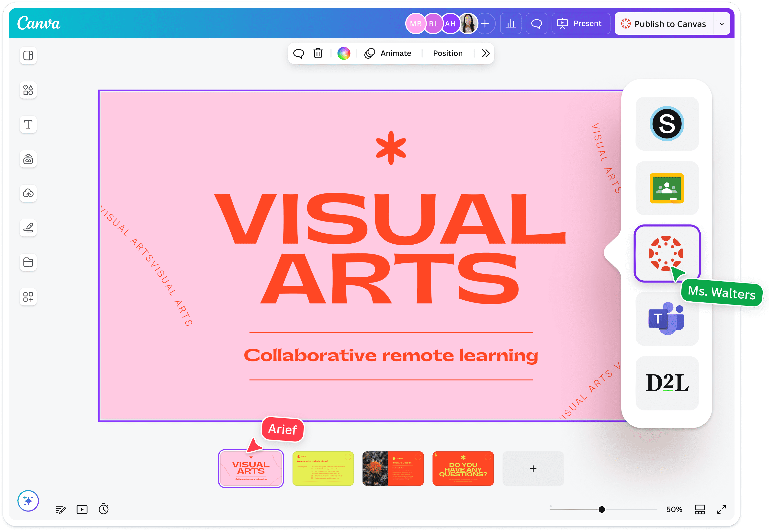Open the analytics bar chart icon

(x=510, y=24)
